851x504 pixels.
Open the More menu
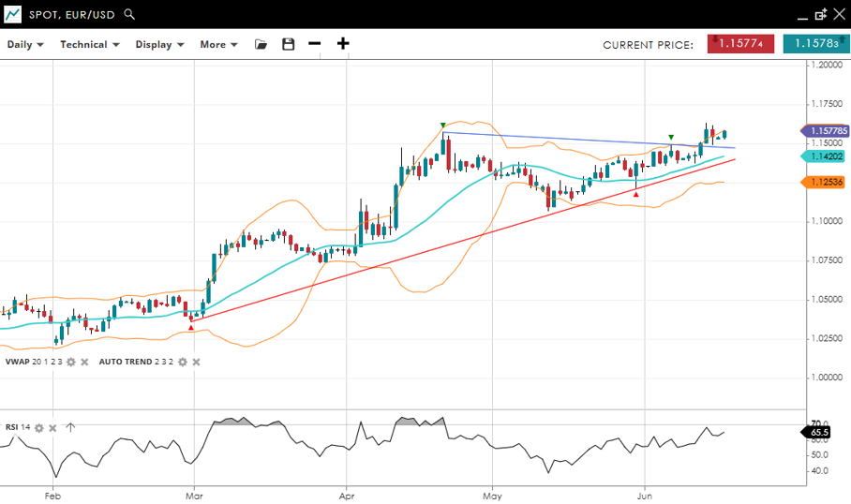pos(218,44)
